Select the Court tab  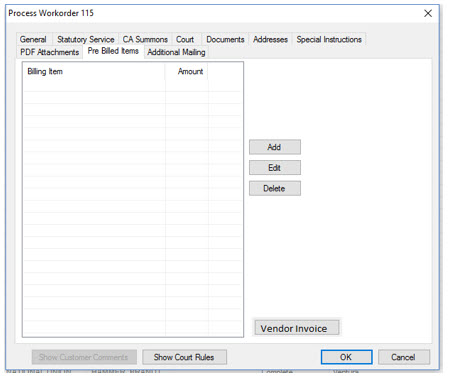(x=185, y=39)
